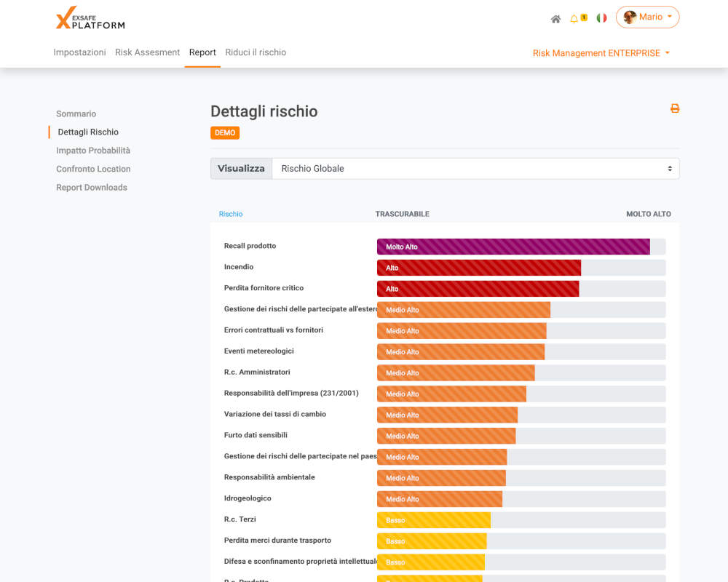
Task: Click R.c. Amministratori label
Action: click(257, 372)
